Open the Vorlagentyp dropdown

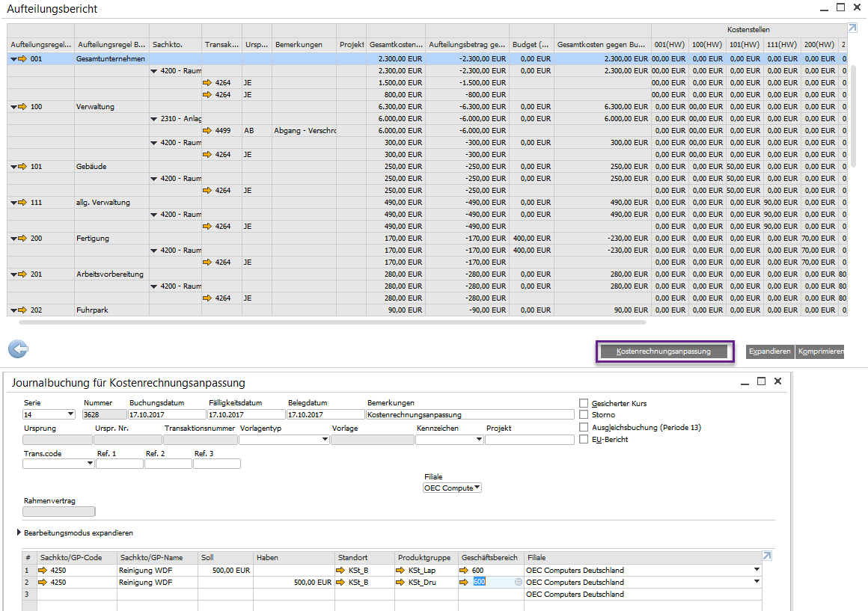point(325,440)
